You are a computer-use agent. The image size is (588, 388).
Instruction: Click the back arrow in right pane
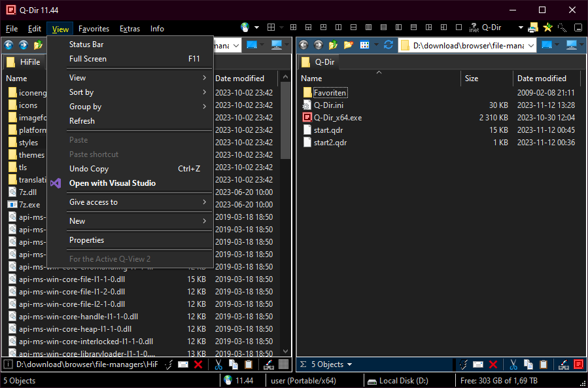coord(304,45)
